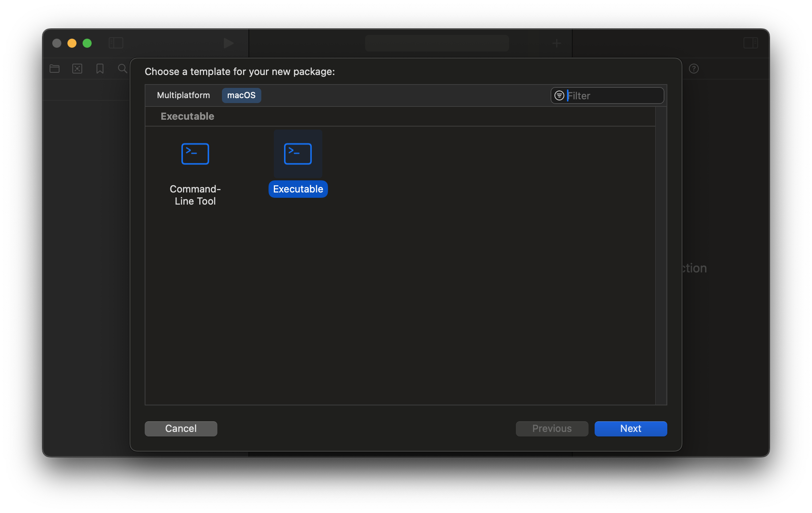
Task: Switch to the Multiplatform tab
Action: (183, 95)
